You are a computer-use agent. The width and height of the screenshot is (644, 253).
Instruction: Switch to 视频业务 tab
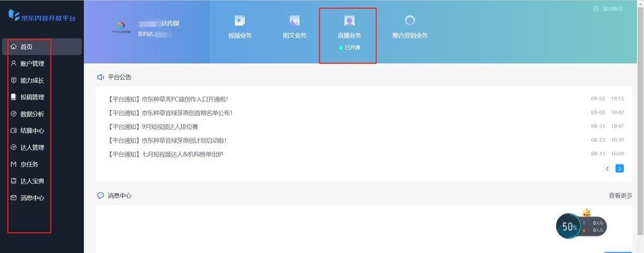click(x=240, y=35)
